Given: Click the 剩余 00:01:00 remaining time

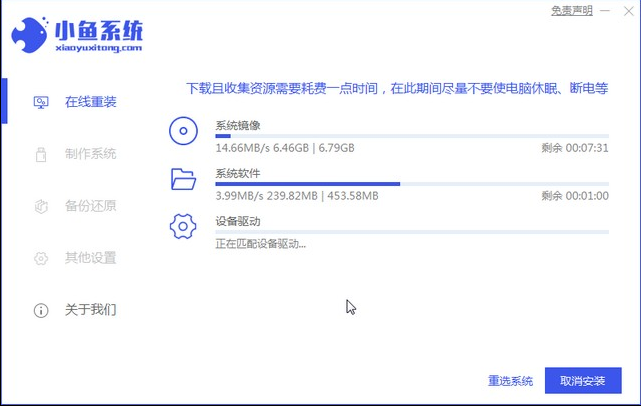Looking at the screenshot, I should point(575,196).
